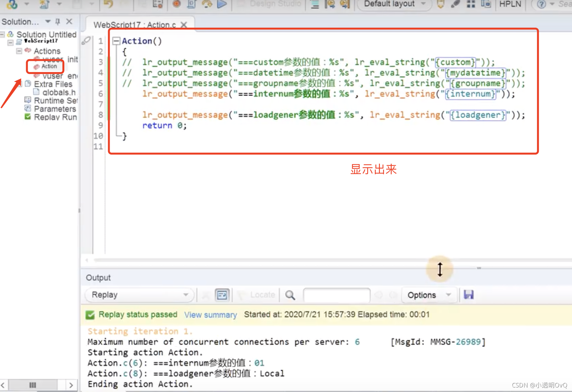Click the Output list view icon

[222, 295]
